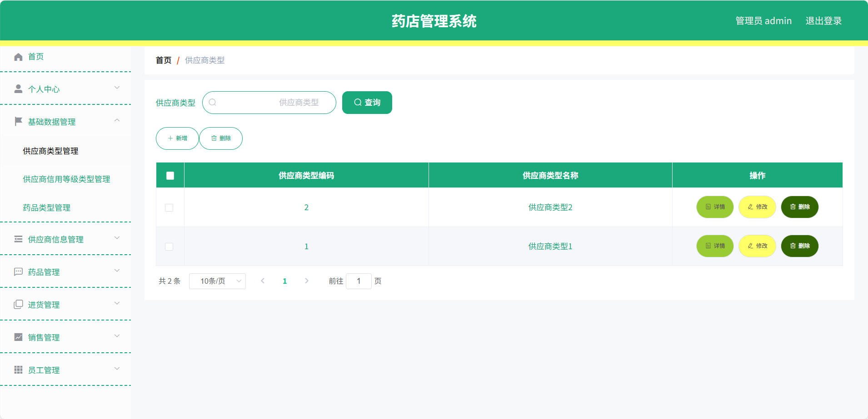Select 供应商信用等级类型管理 submenu item
868x419 pixels.
tap(65, 179)
